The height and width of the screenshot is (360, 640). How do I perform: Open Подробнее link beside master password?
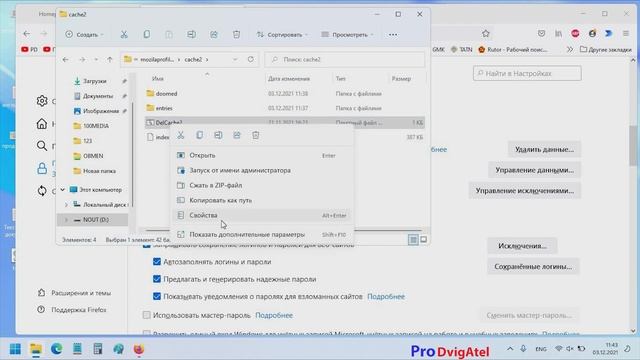point(274,316)
